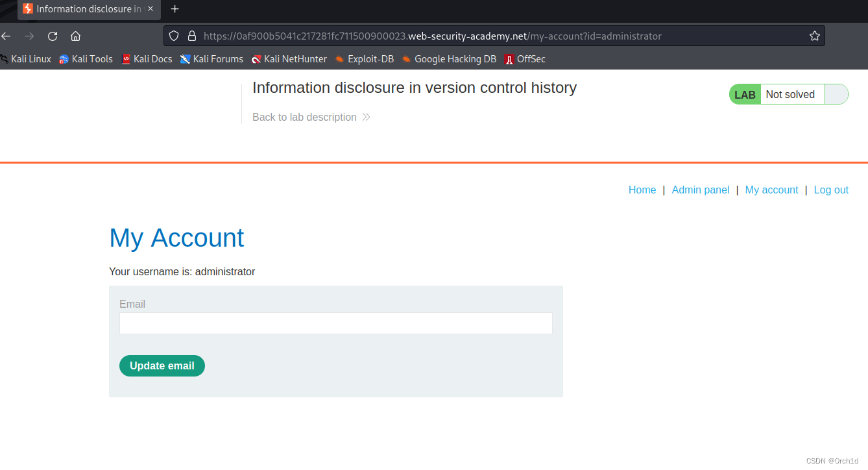Click the shield tracking protection icon
The image size is (868, 470).
tap(175, 36)
